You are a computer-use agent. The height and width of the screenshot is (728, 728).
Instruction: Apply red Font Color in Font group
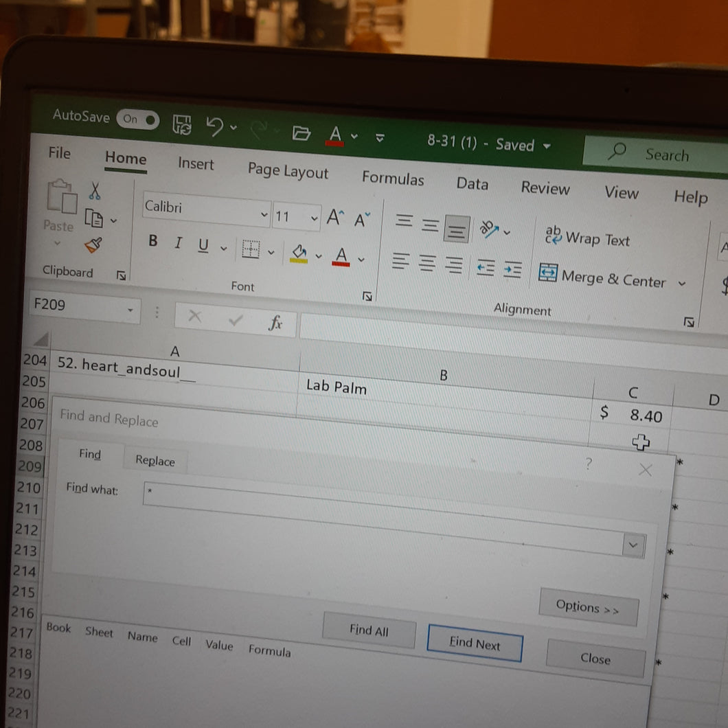[x=341, y=257]
